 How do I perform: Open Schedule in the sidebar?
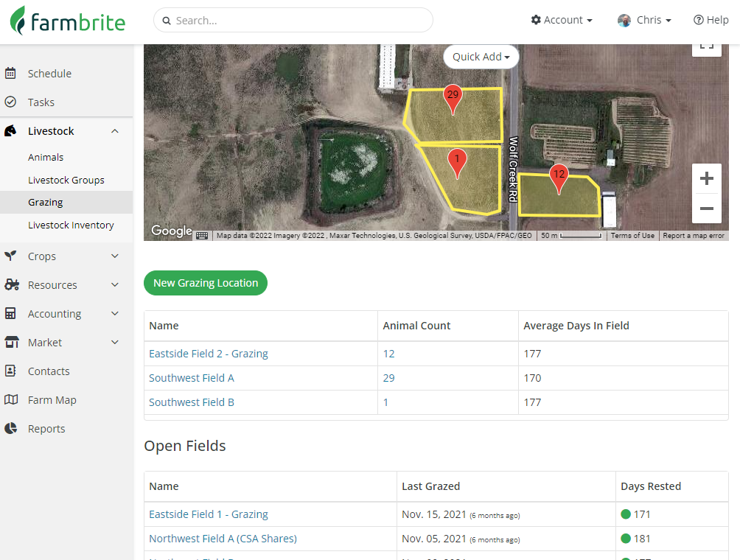(49, 74)
